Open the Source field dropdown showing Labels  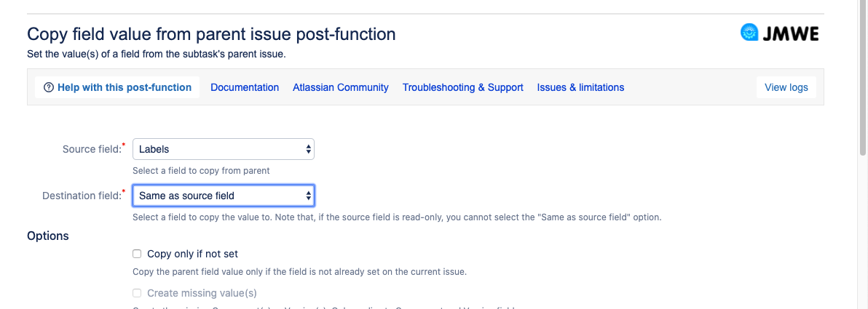(x=224, y=149)
